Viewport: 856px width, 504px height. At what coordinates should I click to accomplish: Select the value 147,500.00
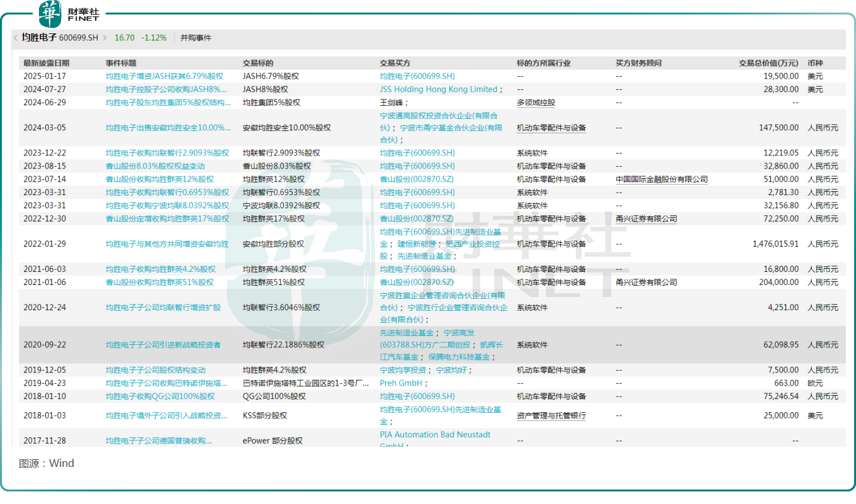coord(779,128)
